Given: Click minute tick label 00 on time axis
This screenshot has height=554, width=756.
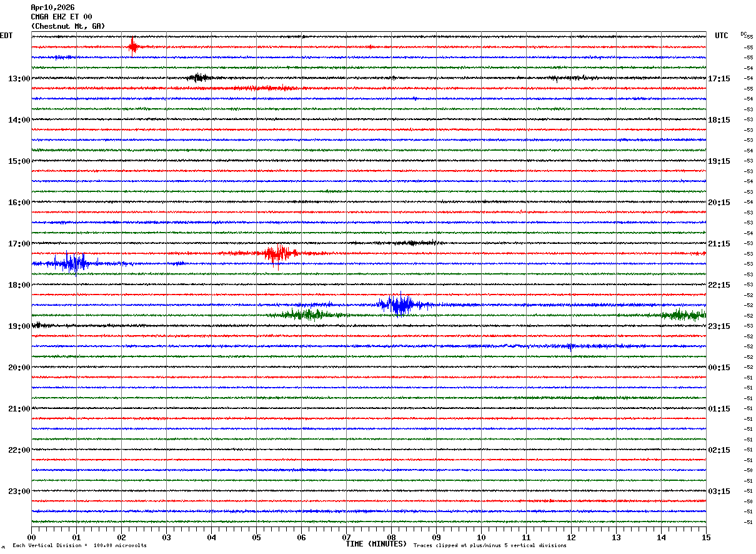Looking at the screenshot, I should (31, 538).
